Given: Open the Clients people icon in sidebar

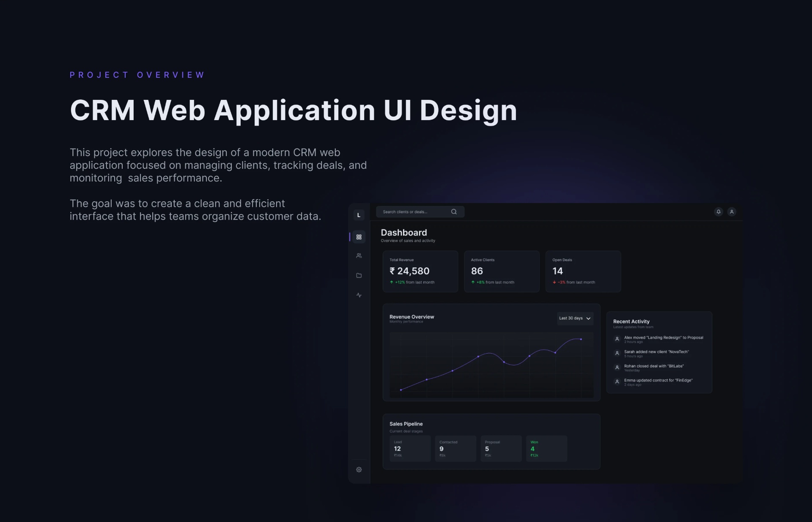Looking at the screenshot, I should pos(359,256).
